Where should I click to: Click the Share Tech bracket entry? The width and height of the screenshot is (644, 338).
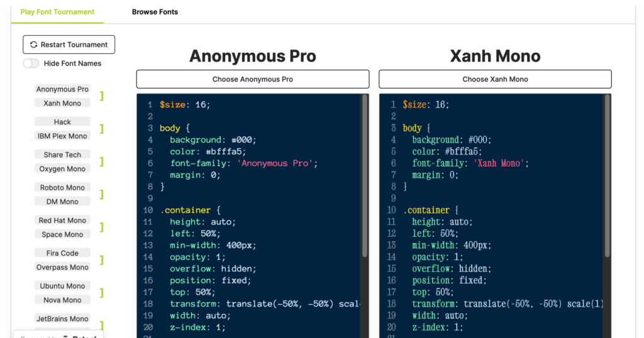pos(62,155)
